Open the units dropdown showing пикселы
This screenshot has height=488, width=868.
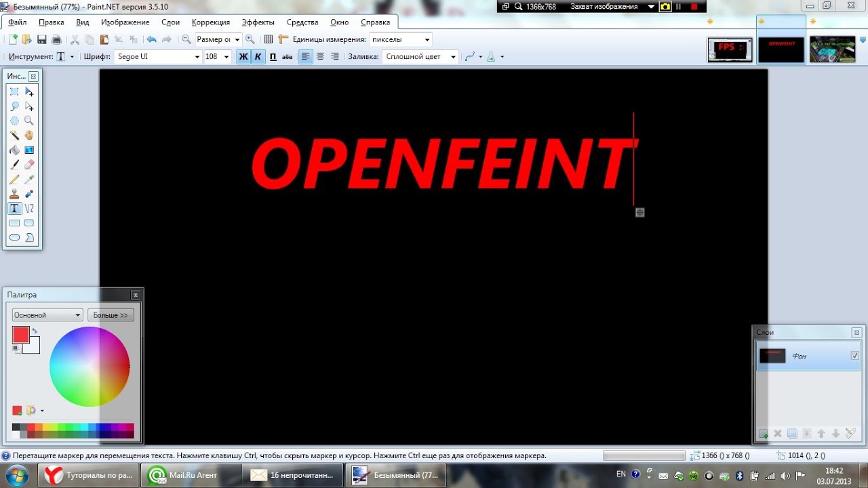(x=427, y=39)
